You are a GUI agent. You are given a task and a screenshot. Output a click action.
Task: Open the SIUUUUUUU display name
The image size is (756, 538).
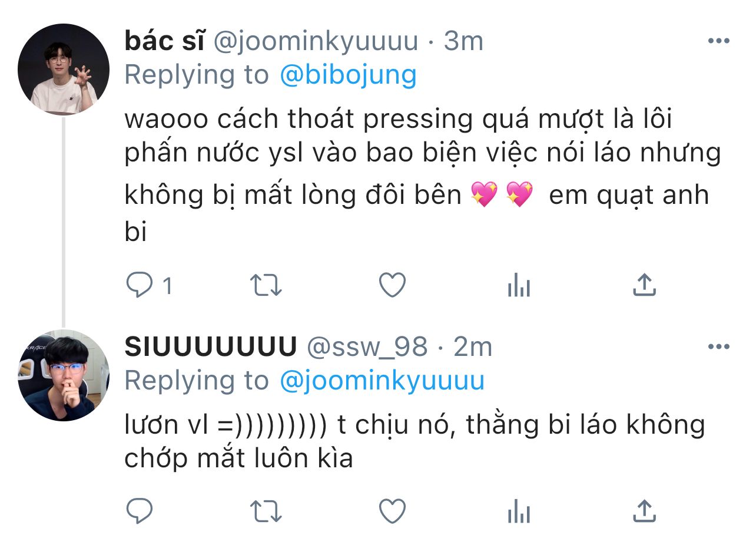click(210, 347)
